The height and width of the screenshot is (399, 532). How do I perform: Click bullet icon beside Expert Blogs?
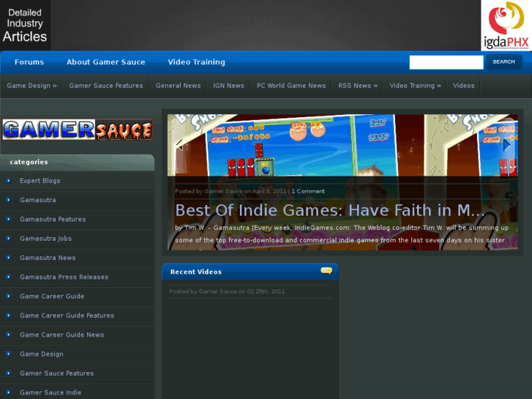(x=9, y=181)
